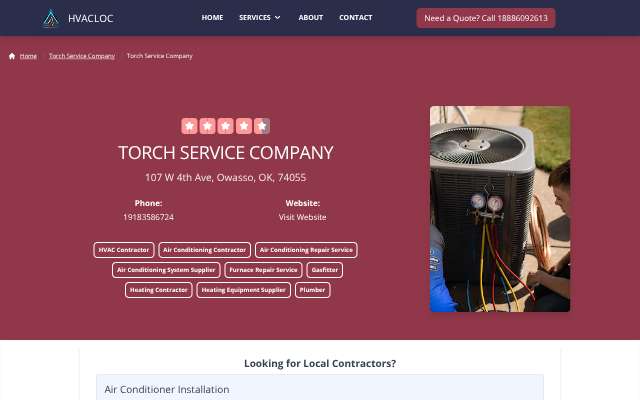The height and width of the screenshot is (400, 640).
Task: Open the Air Conditioner Installation select field
Action: [x=320, y=389]
